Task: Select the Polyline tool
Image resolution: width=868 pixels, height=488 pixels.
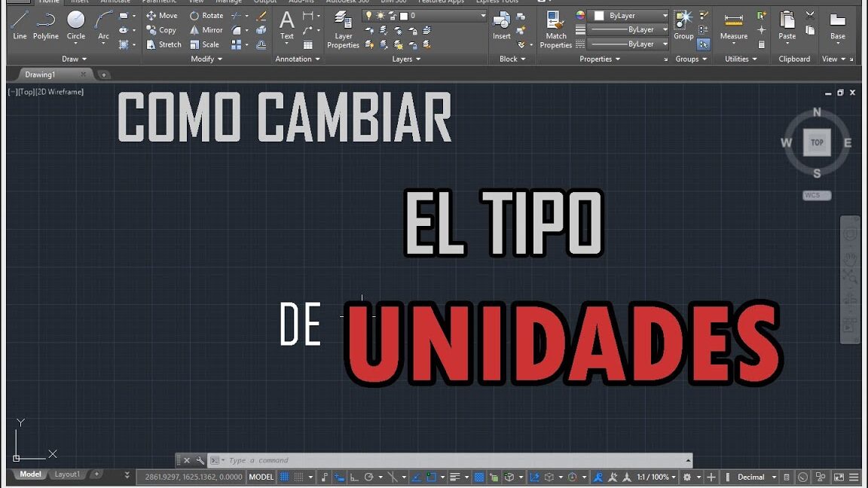Action: (x=46, y=25)
